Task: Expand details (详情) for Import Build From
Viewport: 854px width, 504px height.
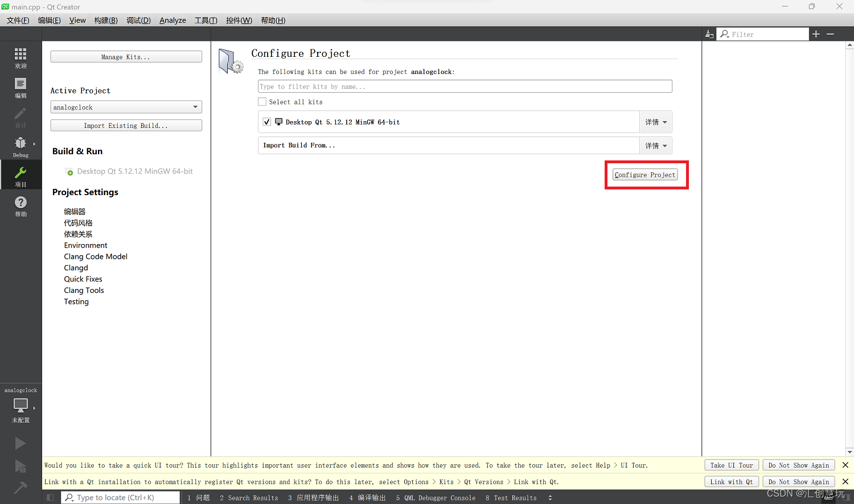Action: click(656, 146)
